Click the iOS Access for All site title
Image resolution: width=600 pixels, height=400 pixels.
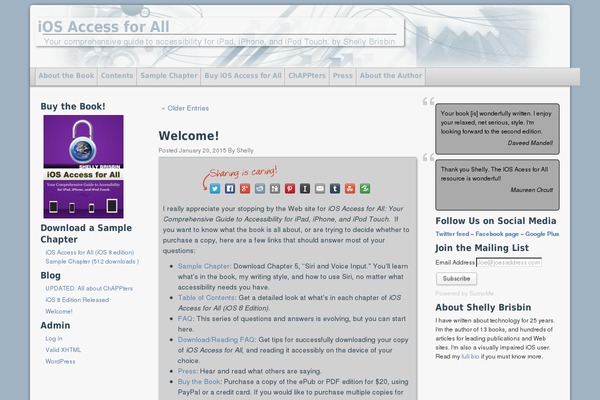(103, 27)
